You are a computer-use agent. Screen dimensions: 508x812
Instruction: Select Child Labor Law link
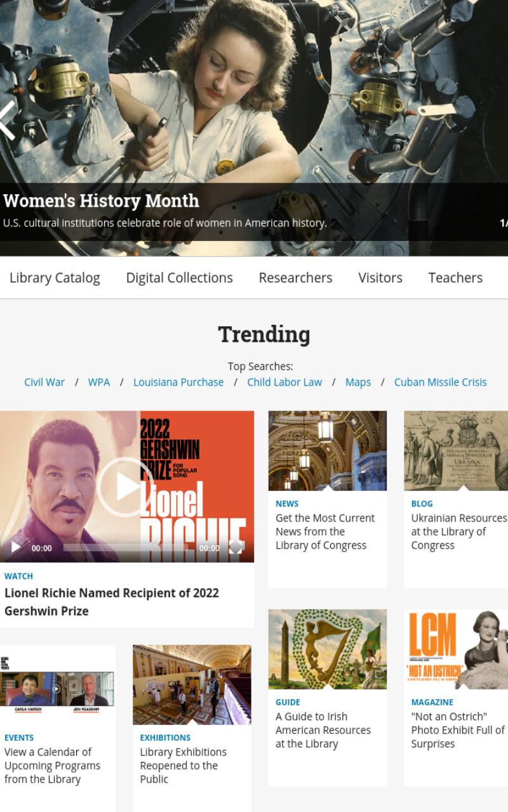[x=284, y=382]
